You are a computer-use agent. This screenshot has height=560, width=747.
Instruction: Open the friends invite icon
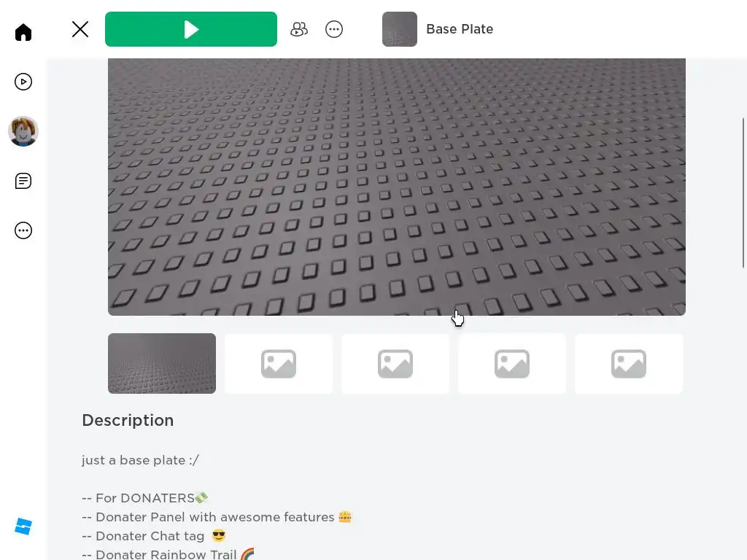coord(299,29)
